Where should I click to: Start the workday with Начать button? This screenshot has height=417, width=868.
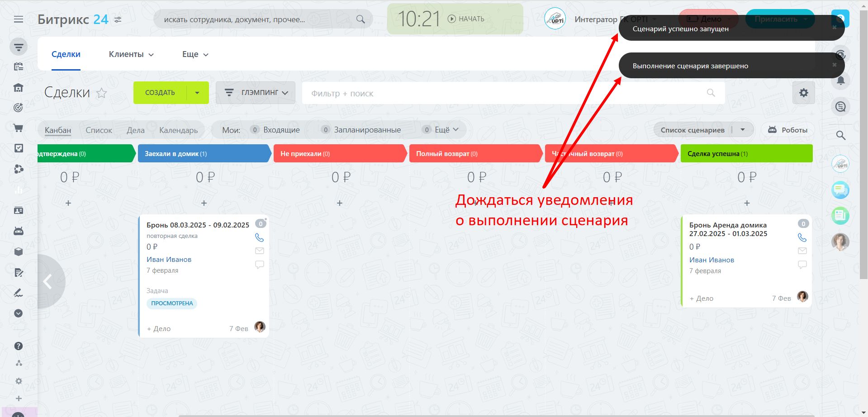466,19
